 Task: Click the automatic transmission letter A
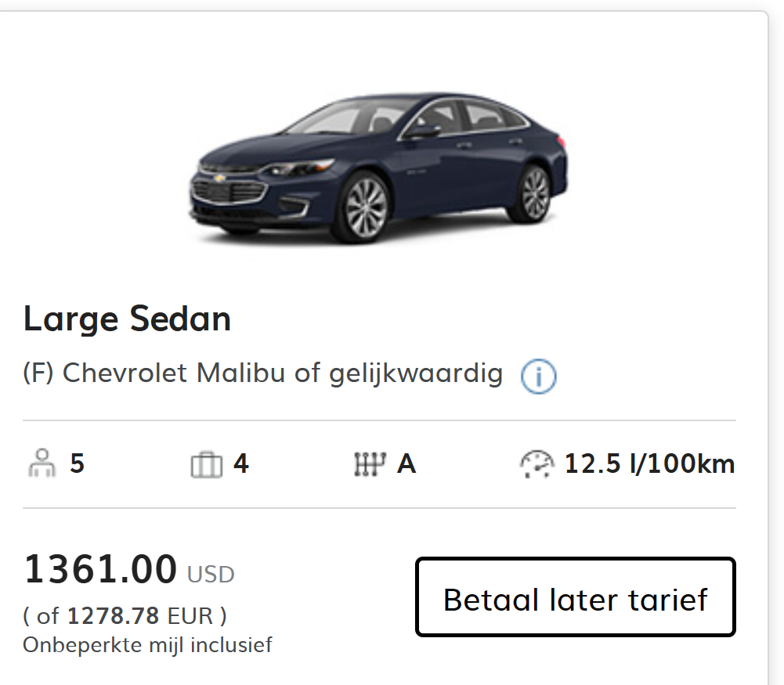tap(406, 464)
